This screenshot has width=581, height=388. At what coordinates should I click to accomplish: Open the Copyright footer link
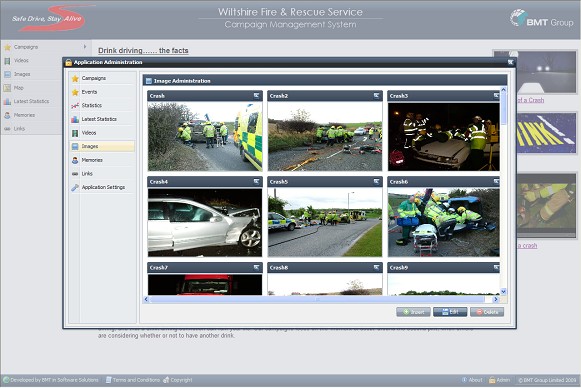(177, 380)
